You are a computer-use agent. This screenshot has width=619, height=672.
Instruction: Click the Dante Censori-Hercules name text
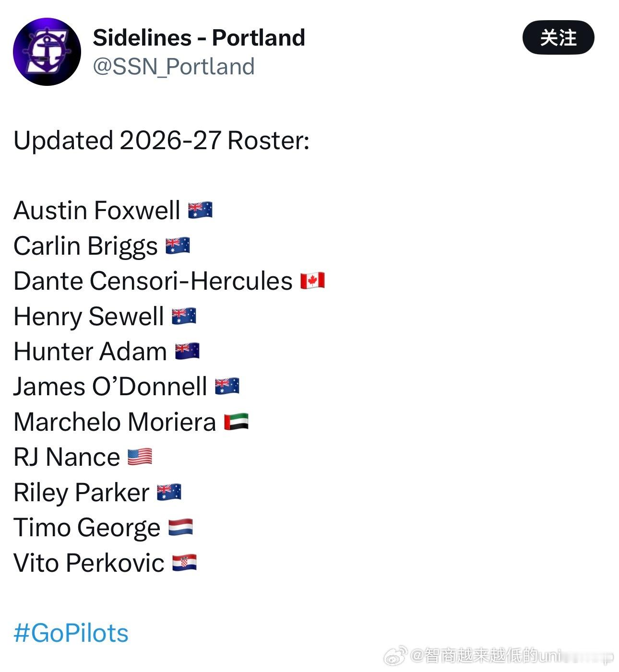click(153, 281)
